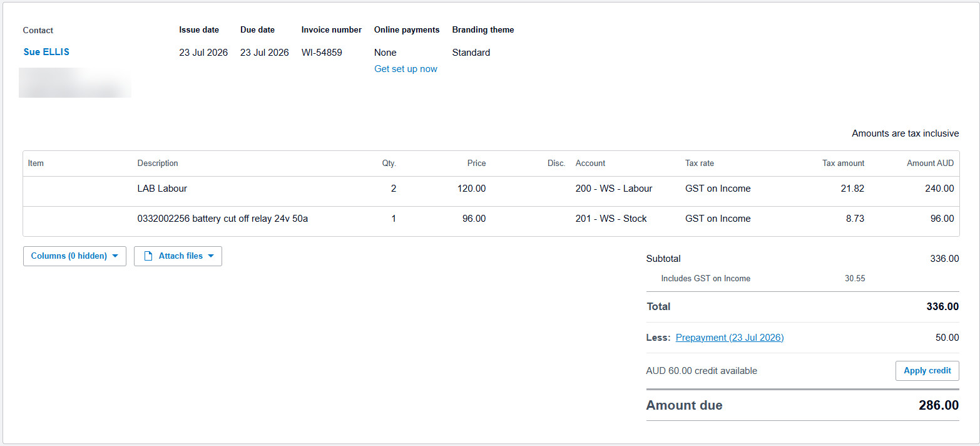The width and height of the screenshot is (980, 446).
Task: Click the Get set up now link
Action: [406, 69]
